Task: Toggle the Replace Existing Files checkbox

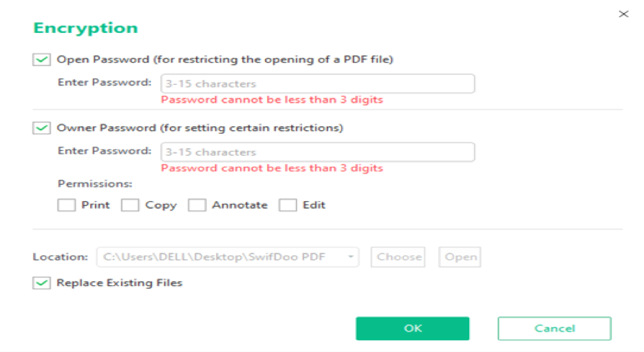Action: (42, 283)
